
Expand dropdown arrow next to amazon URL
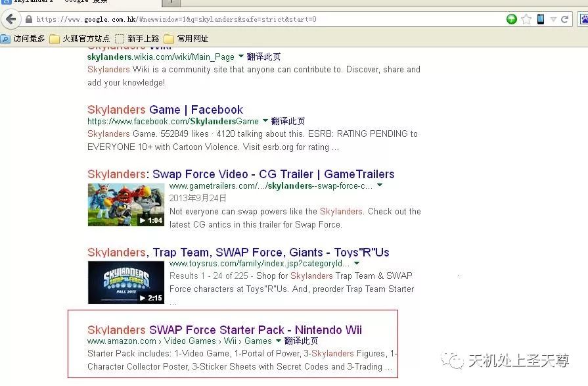pos(279,341)
